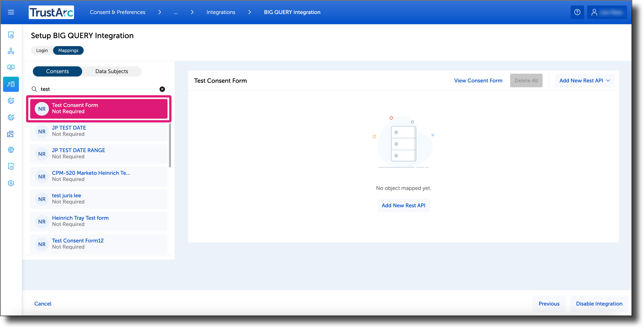Switch to the Login tab

click(x=42, y=50)
